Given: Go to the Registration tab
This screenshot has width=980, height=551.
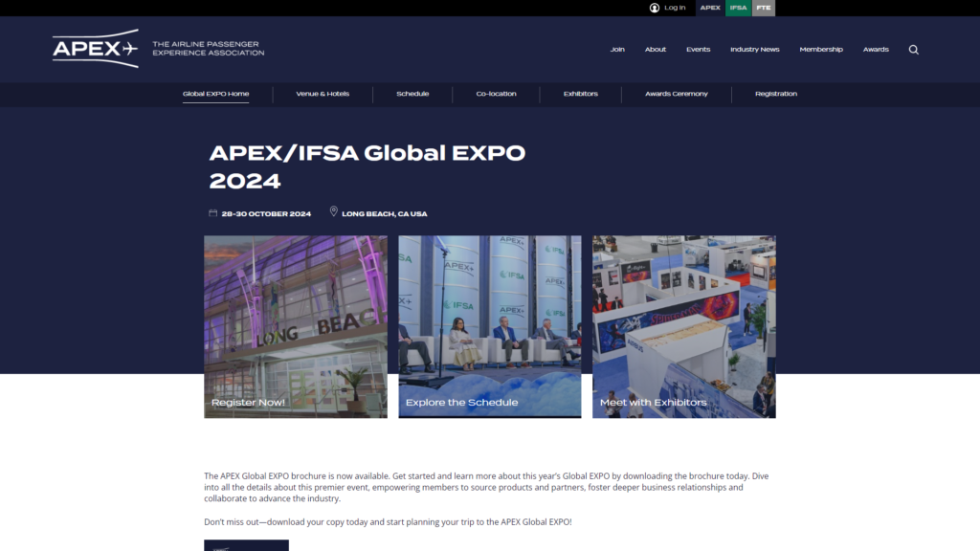Looking at the screenshot, I should pos(776,94).
